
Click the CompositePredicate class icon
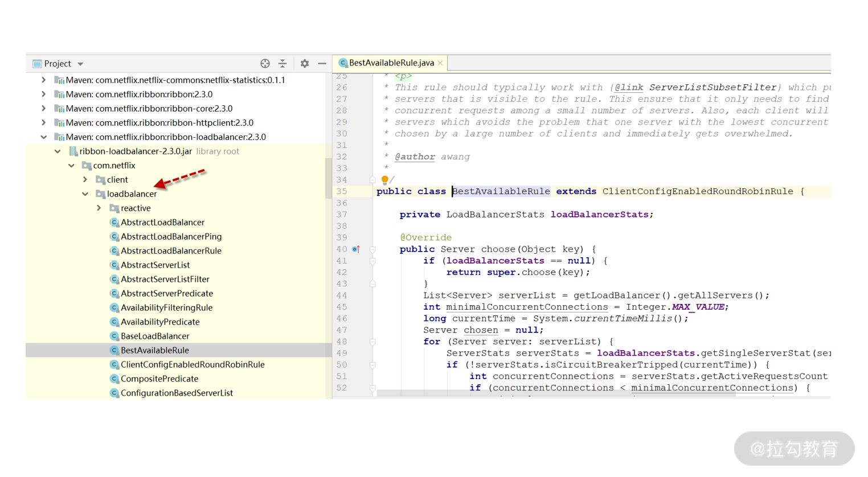(x=114, y=379)
